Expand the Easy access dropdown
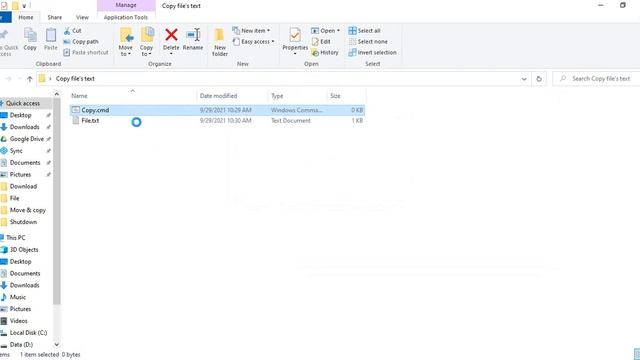This screenshot has width=640, height=360. pos(253,42)
